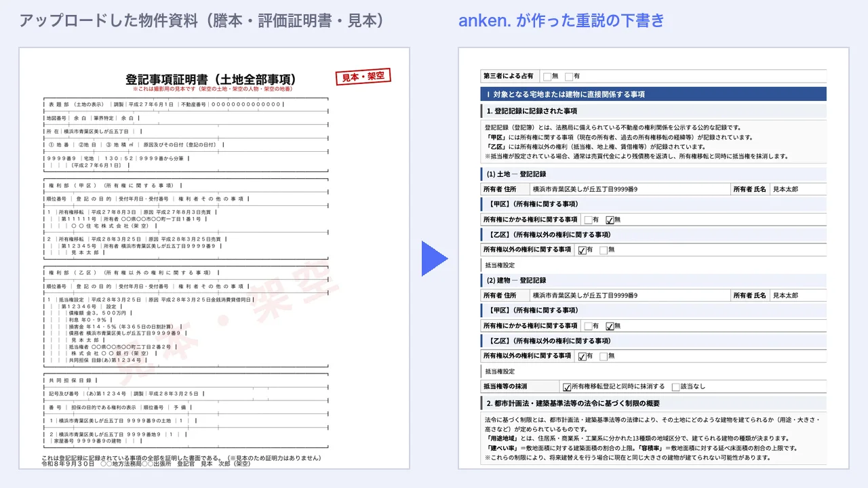This screenshot has width=868, height=488.
Task: Uncheck 有 for land 所有権以外の権利に関する事項
Action: (x=582, y=249)
